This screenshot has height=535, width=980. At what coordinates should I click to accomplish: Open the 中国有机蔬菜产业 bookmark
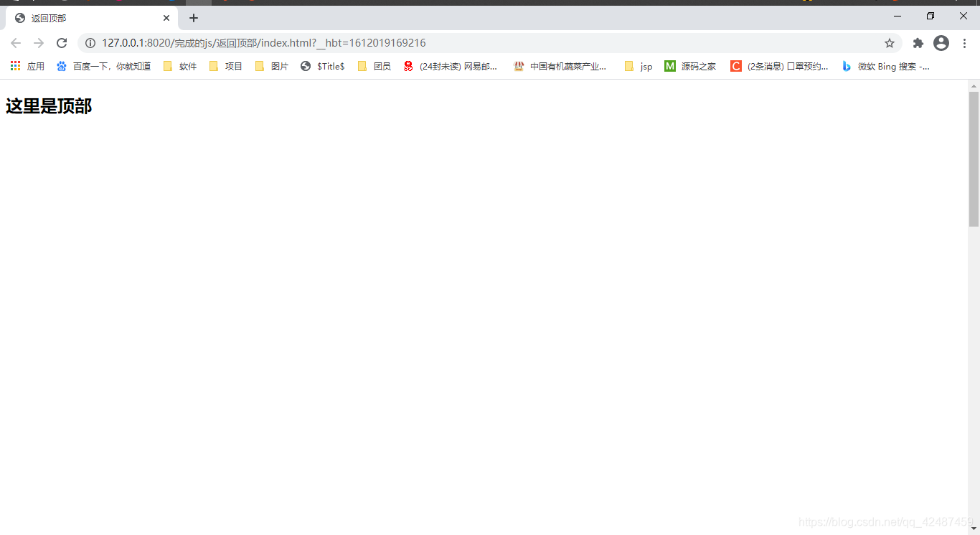[x=560, y=66]
